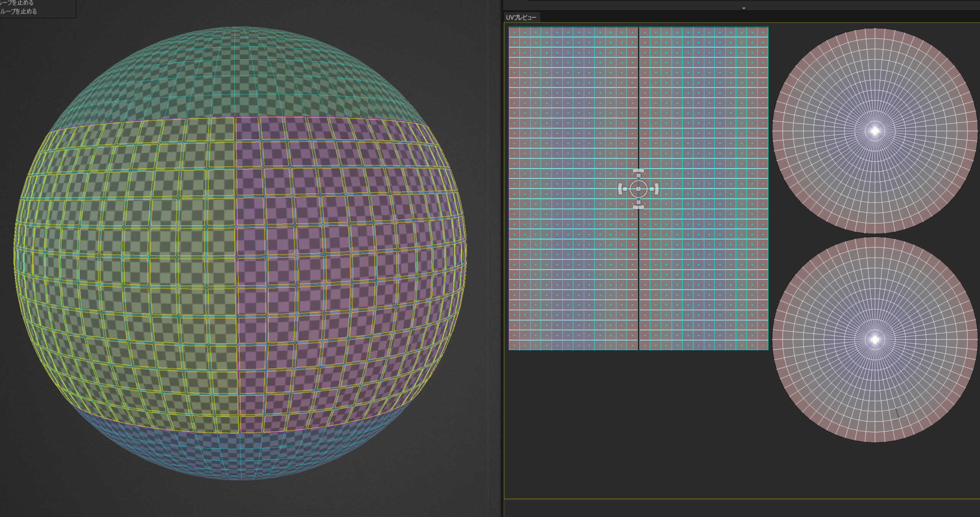Click the center square of the UV gizmo
This screenshot has height=517, width=980.
tap(638, 189)
